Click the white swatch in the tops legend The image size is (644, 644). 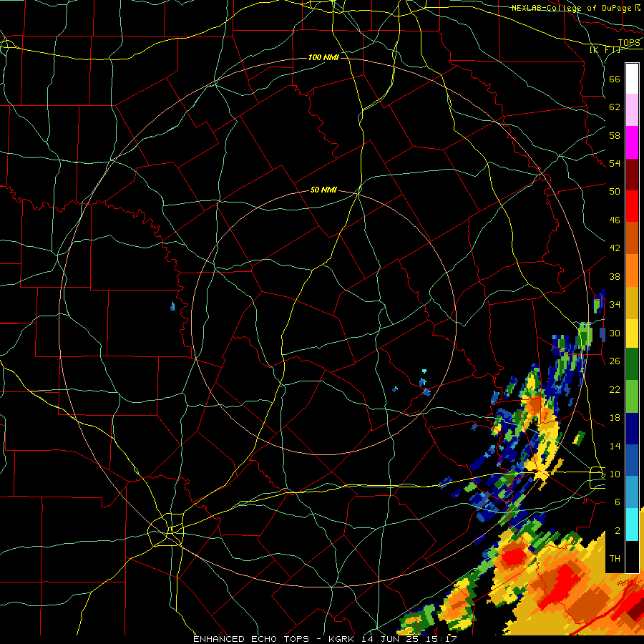pyautogui.click(x=632, y=79)
